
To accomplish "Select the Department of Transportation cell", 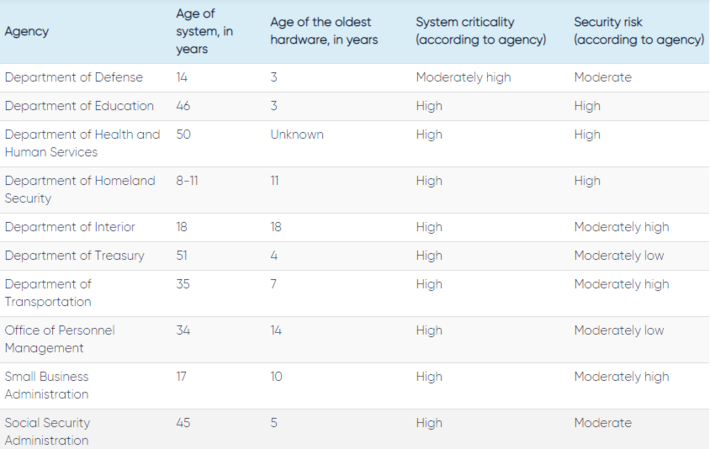I will coord(48,293).
